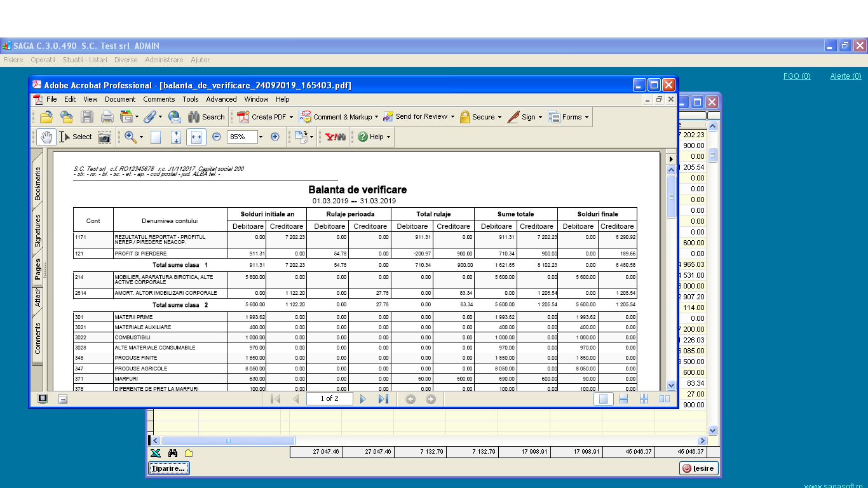Select Single Page layout button
Image resolution: width=868 pixels, height=488 pixels.
(x=603, y=399)
